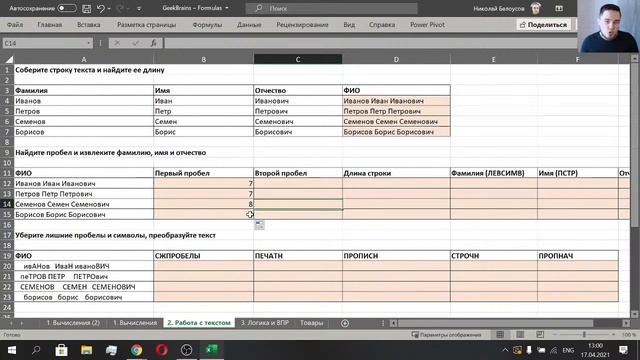640x360 pixels.
Task: Select column D header
Action: pos(396,60)
